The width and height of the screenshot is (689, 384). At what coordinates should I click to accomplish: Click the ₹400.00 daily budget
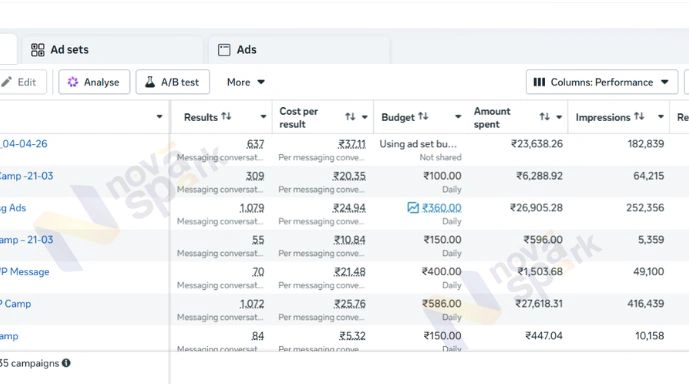coord(442,272)
